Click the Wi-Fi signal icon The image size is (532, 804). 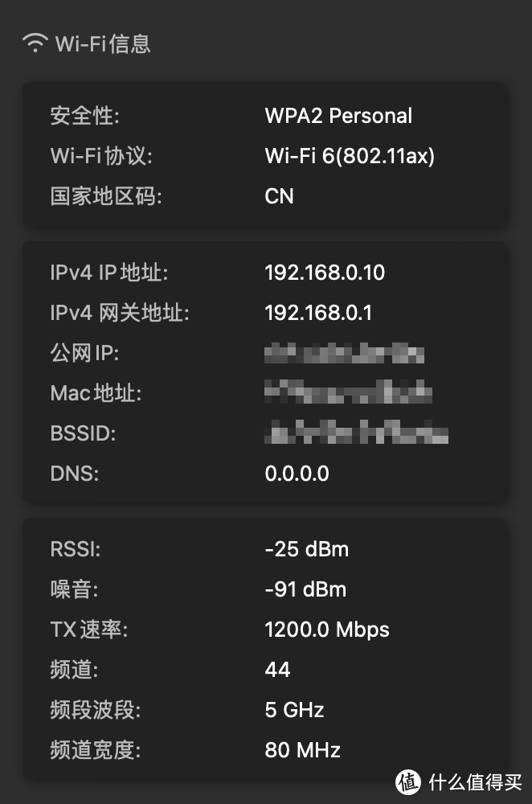pos(35,43)
